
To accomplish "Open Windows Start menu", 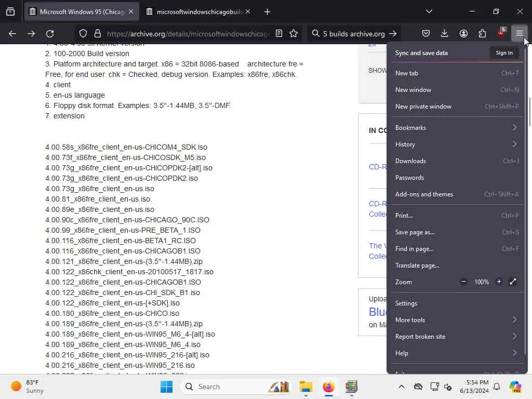I will 166,387.
